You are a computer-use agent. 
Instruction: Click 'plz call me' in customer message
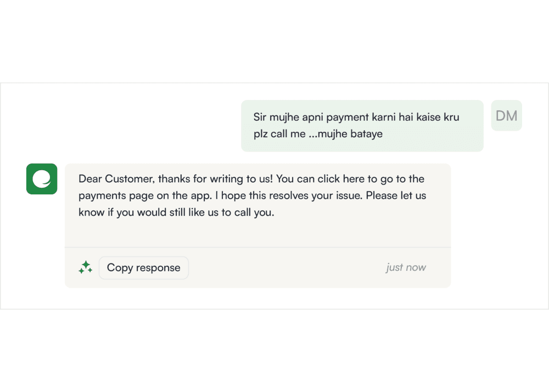click(x=280, y=134)
